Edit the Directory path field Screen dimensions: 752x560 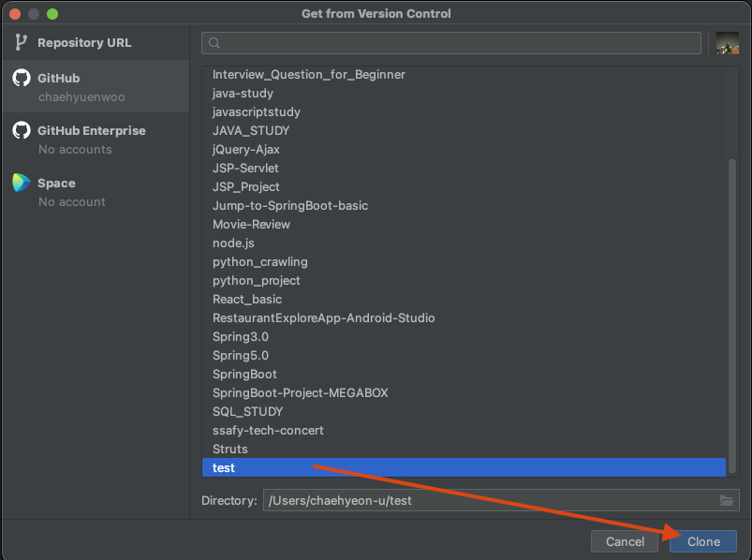point(501,501)
